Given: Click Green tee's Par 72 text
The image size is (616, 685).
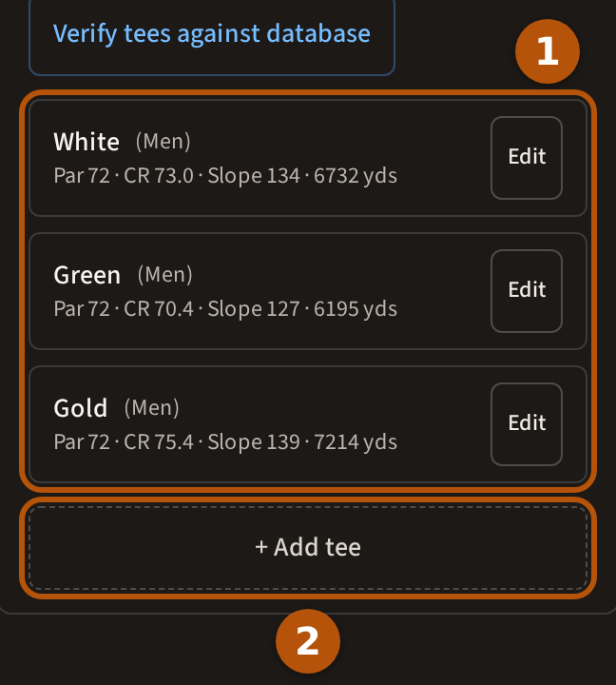Looking at the screenshot, I should pos(82,309).
